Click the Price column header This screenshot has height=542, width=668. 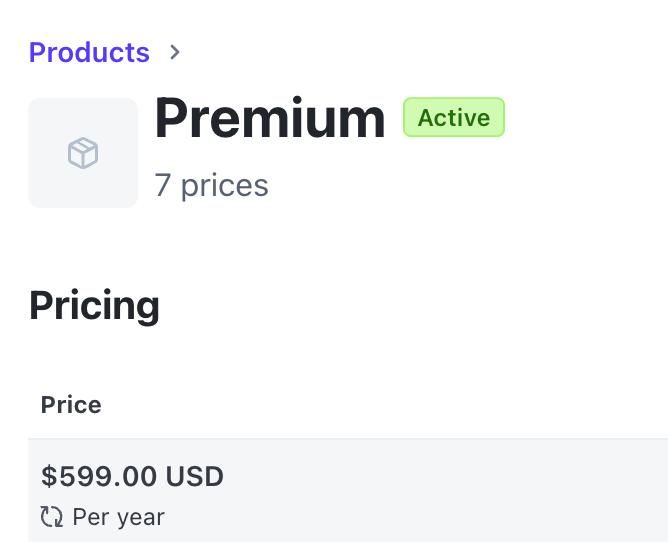tap(71, 405)
